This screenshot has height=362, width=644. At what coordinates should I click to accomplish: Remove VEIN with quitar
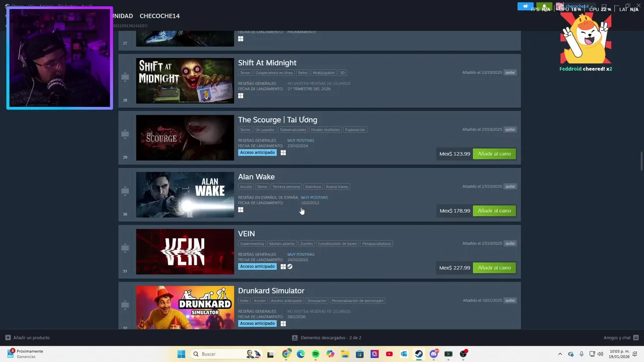point(510,243)
